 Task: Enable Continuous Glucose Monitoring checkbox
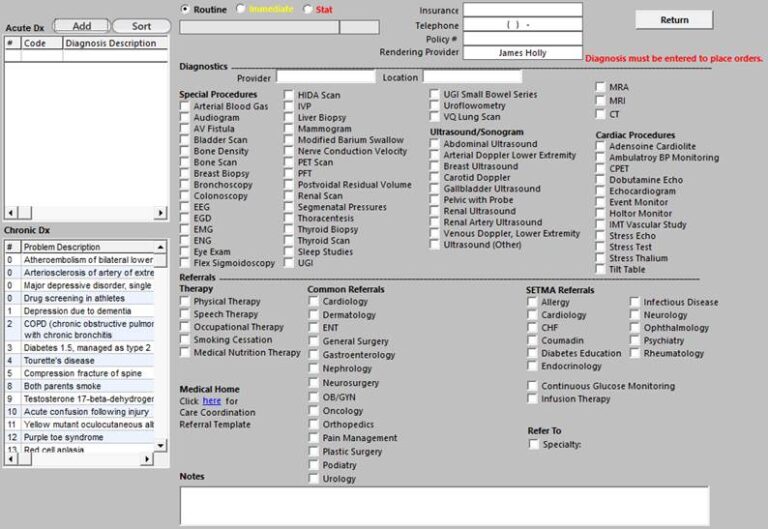(x=533, y=386)
